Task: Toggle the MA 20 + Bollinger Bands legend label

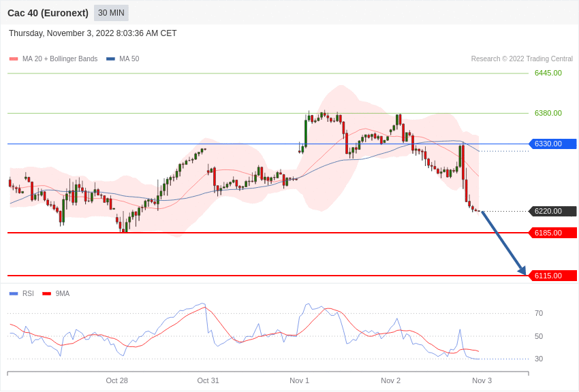Action: click(x=60, y=59)
